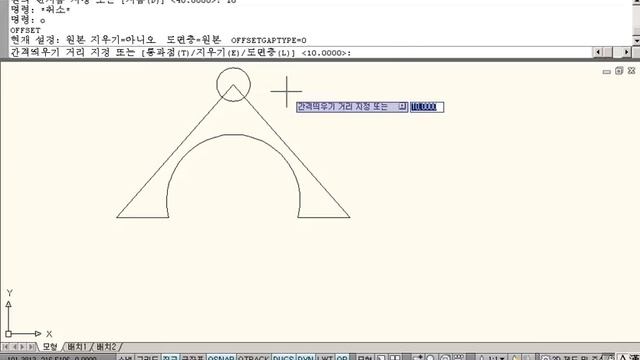Click the next layout tab arrow

(22, 347)
